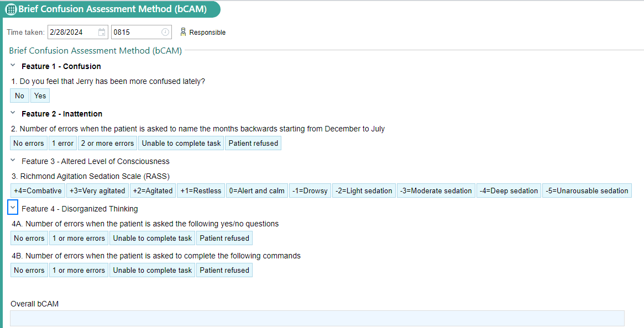This screenshot has height=328, width=644.
Task: Select '0=Alert and calm' RASS option
Action: click(256, 191)
